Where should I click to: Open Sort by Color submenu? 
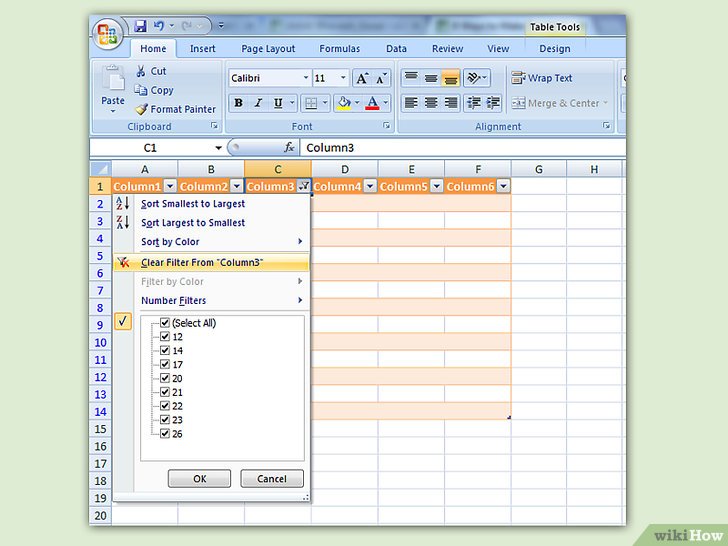click(x=211, y=242)
